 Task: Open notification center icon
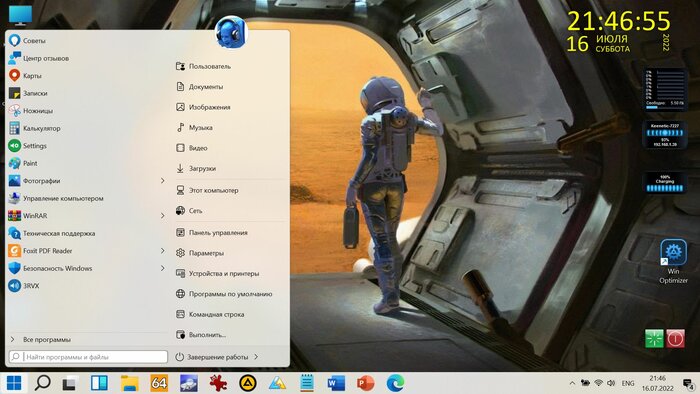(x=688, y=384)
